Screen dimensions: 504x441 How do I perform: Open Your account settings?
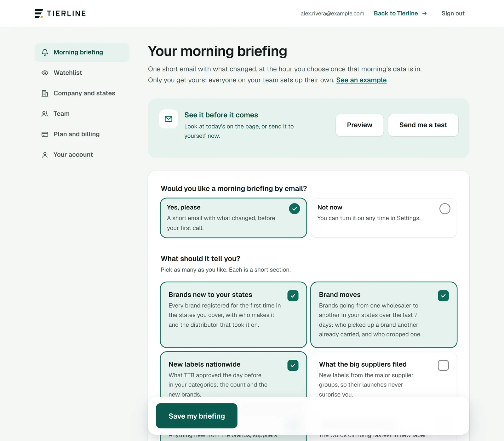pos(82,155)
